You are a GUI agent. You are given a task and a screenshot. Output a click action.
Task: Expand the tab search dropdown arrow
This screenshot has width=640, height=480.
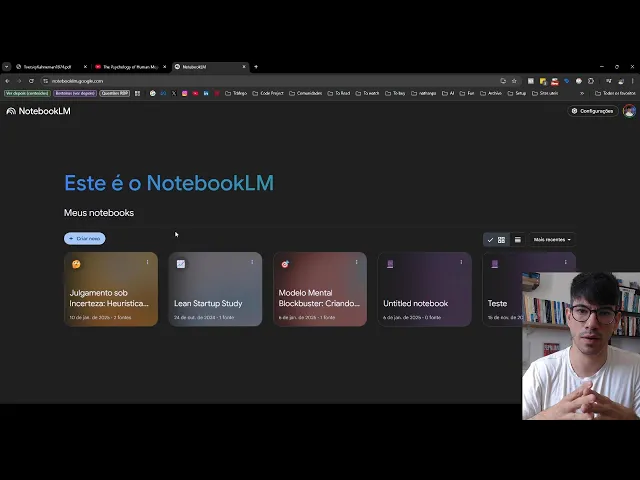7,67
